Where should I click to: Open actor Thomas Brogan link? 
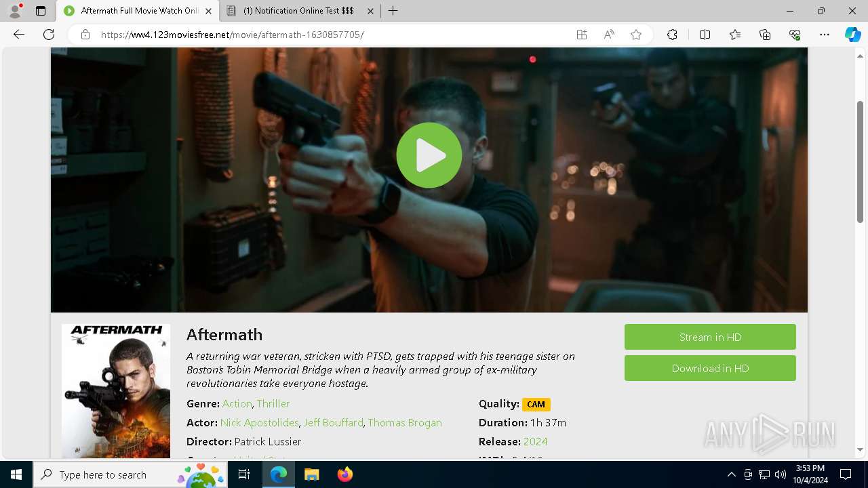point(405,422)
